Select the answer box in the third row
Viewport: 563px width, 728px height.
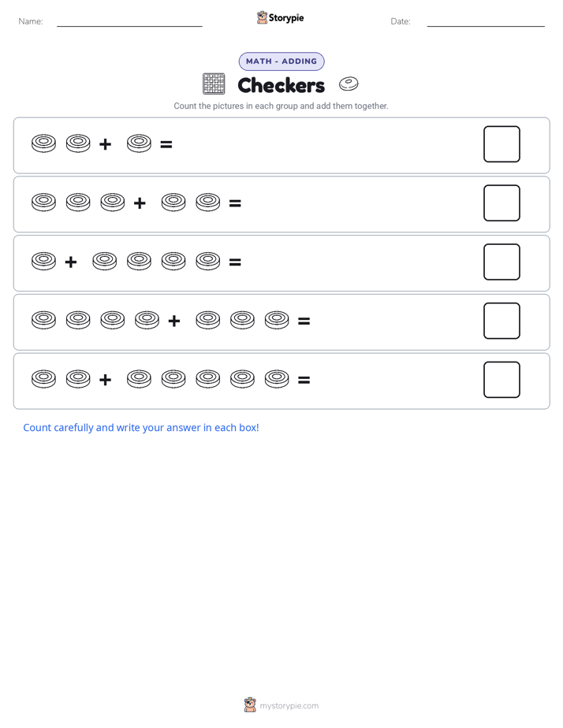pos(501,262)
